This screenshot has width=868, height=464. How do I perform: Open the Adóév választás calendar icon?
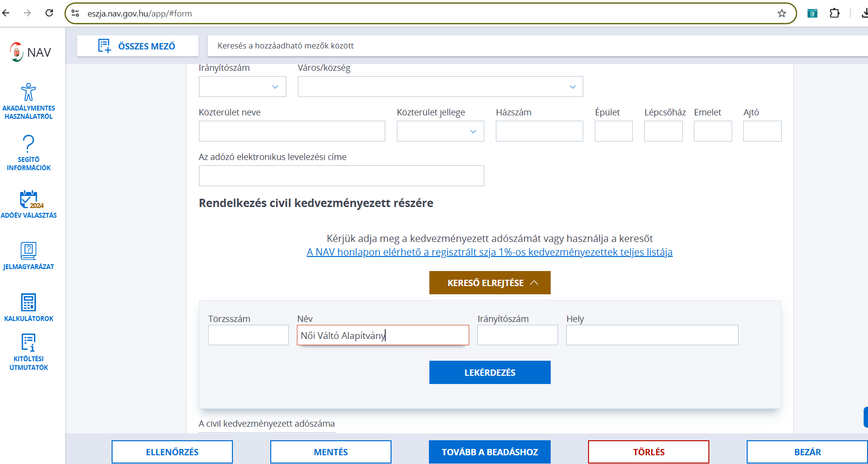point(29,199)
